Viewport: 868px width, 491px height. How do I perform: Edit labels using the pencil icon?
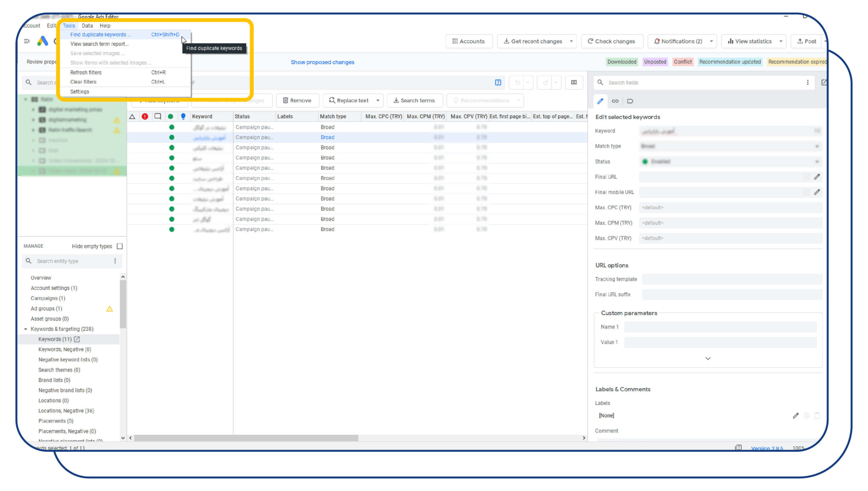[x=796, y=415]
